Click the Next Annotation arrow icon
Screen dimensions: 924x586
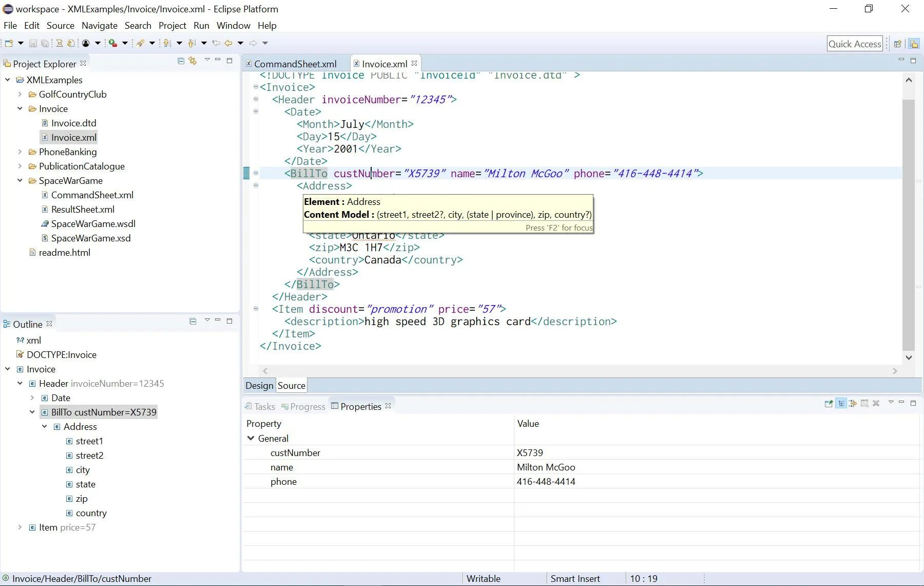pyautogui.click(x=167, y=43)
